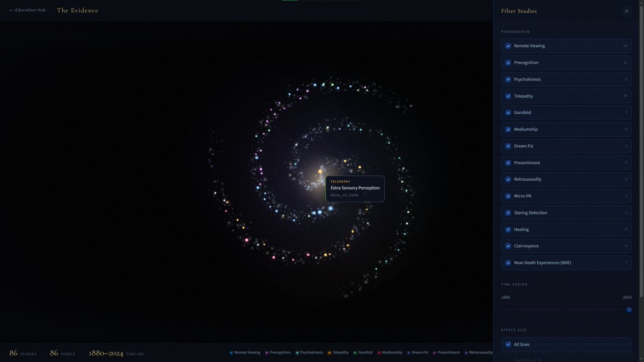
Task: Uncheck the Retrocausality filter
Action: click(x=508, y=179)
